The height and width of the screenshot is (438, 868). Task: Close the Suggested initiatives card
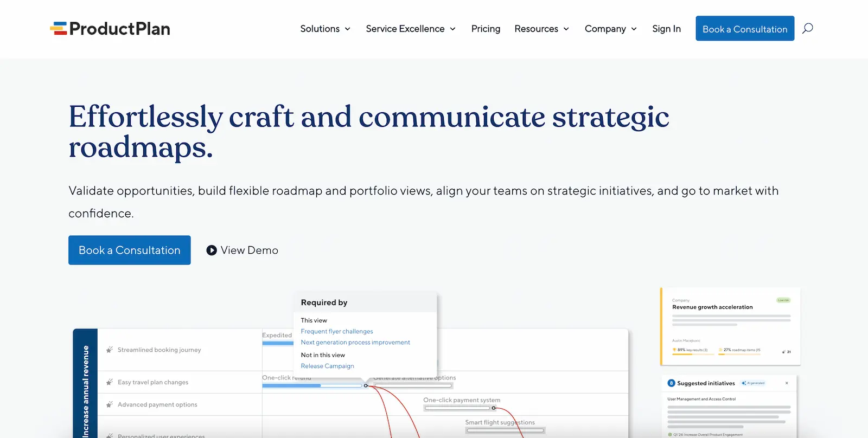pyautogui.click(x=787, y=383)
